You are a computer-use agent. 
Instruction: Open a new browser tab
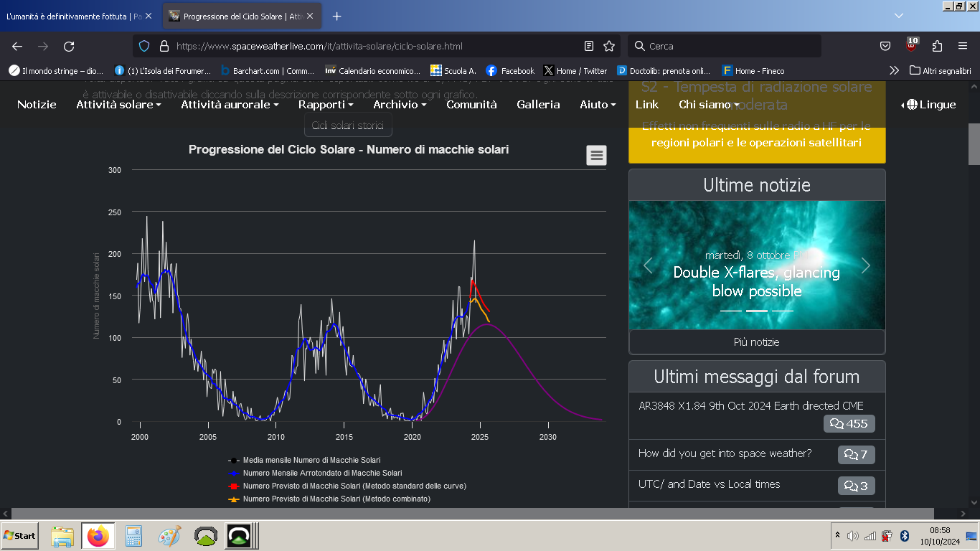(336, 16)
